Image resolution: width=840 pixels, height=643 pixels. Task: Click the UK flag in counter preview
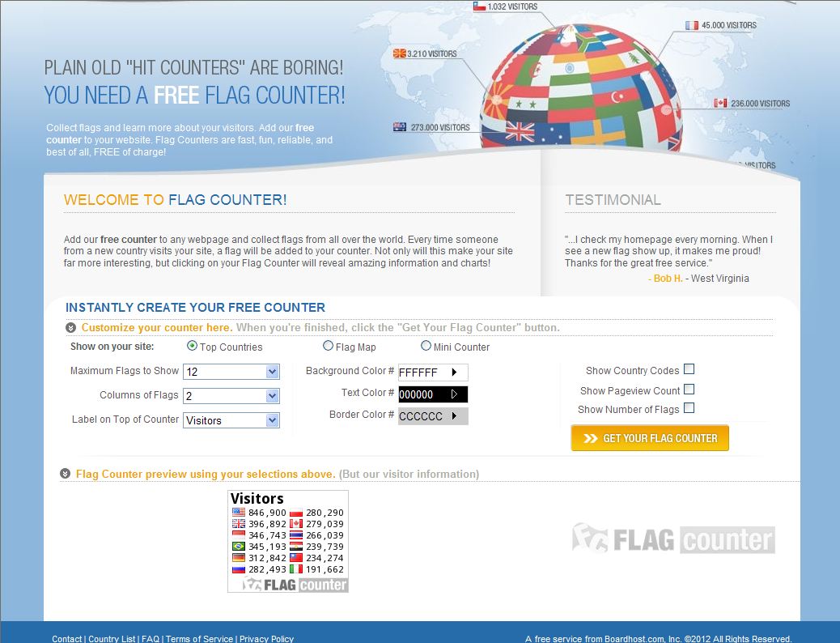[x=239, y=524]
